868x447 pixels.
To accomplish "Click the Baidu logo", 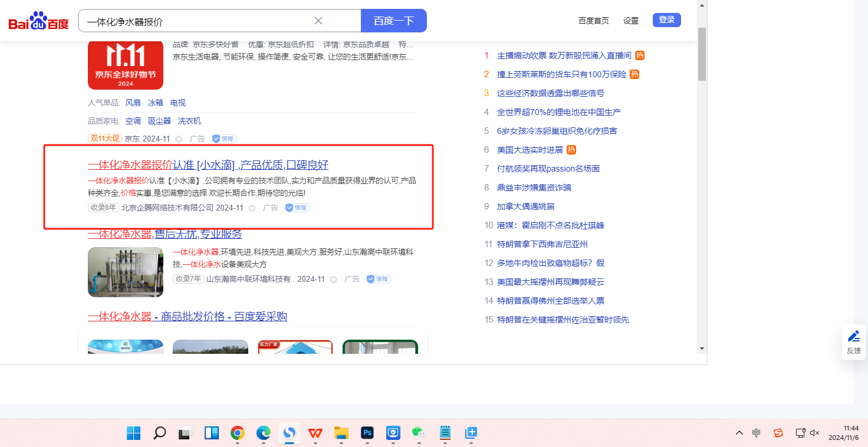I will 39,21.
